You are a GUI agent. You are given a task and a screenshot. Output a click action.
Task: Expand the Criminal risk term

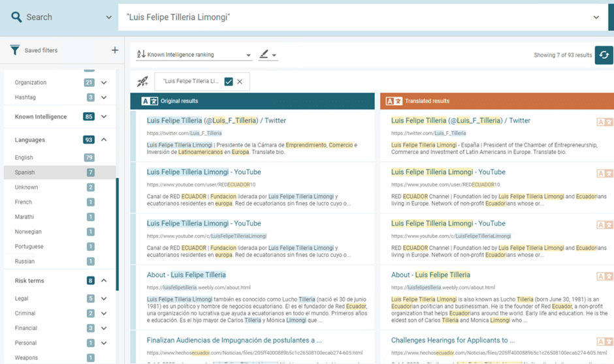pos(104,313)
